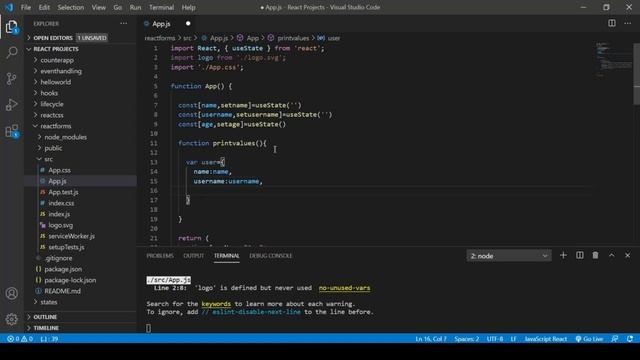The image size is (640, 360).
Task: Open the Explorer view in activity bar
Action: pyautogui.click(x=12, y=27)
